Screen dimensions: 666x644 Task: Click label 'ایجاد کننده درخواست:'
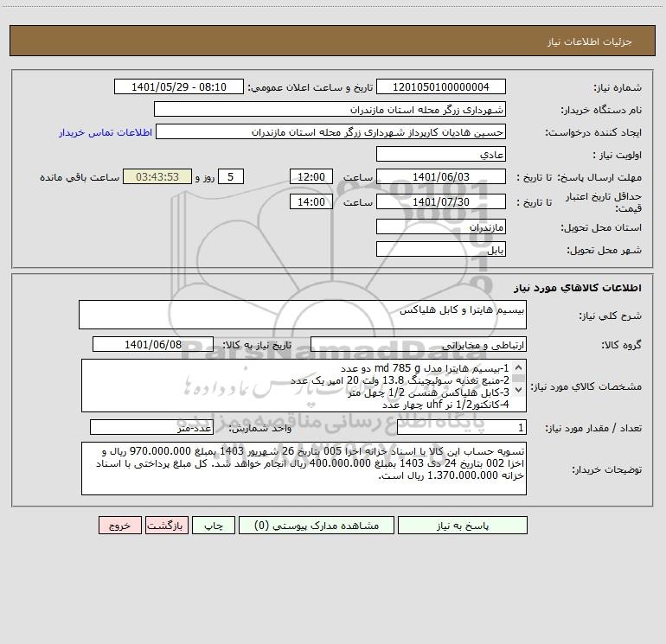[593, 132]
